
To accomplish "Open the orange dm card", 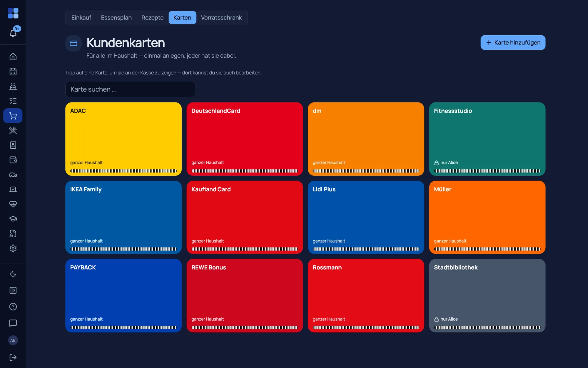I will coord(366,139).
